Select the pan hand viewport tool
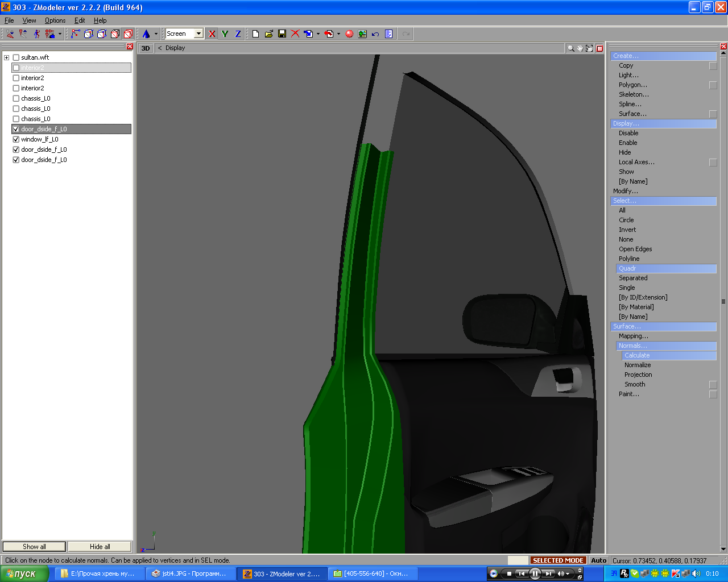This screenshot has width=728, height=582. 580,48
